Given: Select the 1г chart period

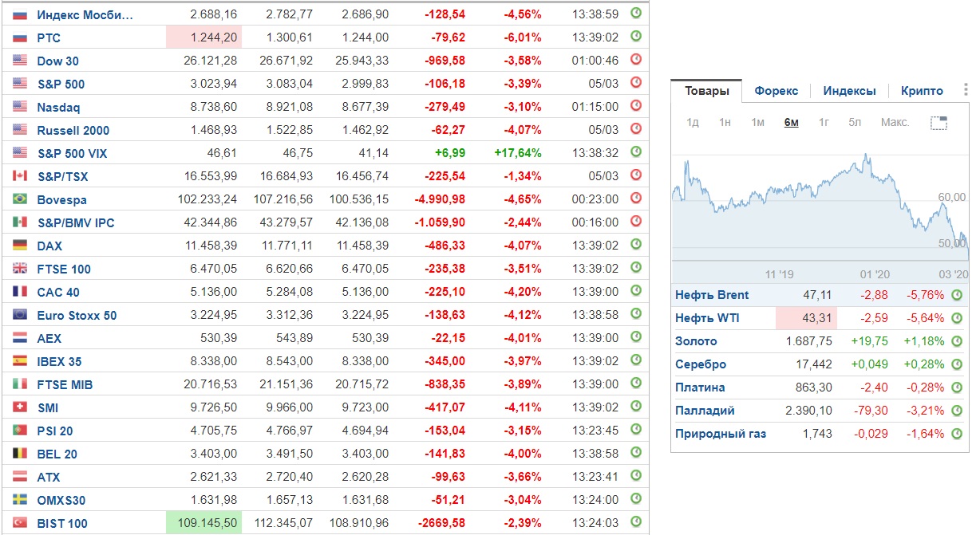Looking at the screenshot, I should pyautogui.click(x=824, y=122).
